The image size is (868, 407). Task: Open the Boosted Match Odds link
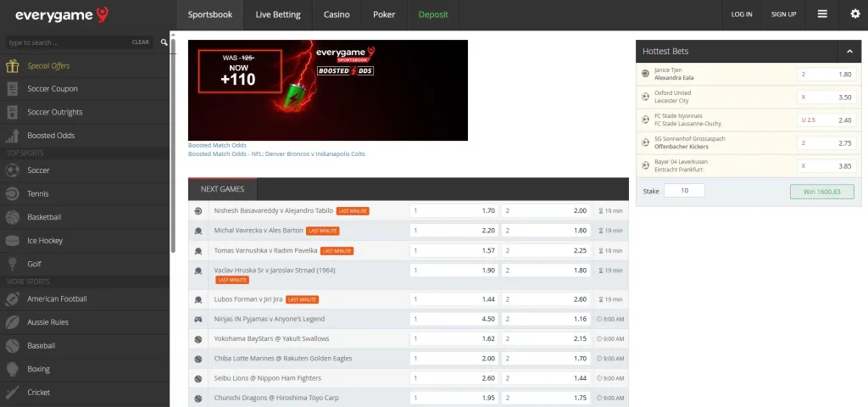click(x=217, y=145)
